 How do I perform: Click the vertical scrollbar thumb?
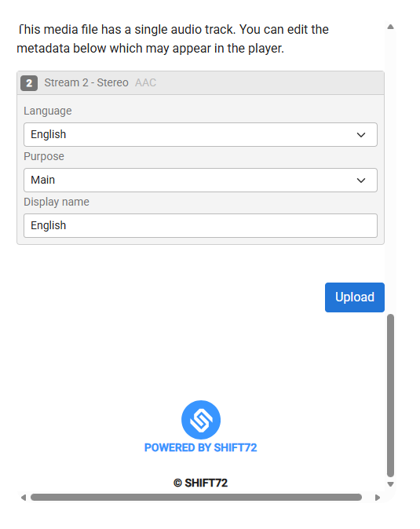pos(391,396)
